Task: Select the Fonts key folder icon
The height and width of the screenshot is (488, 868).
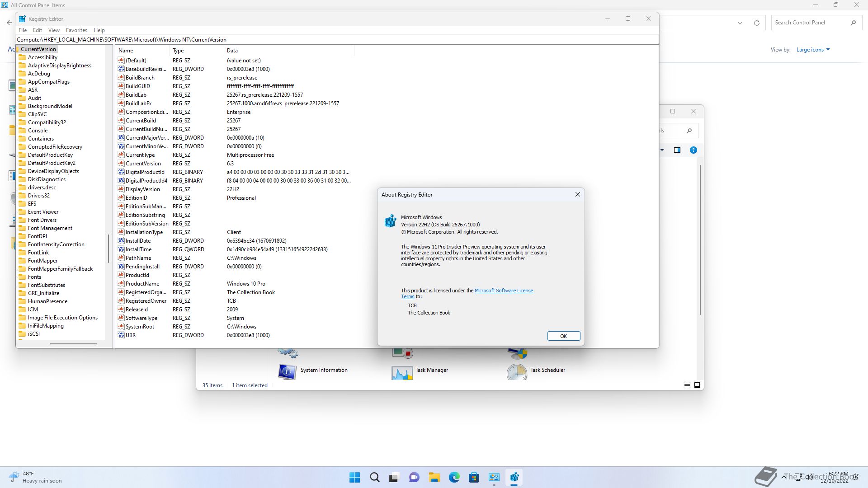Action: click(x=22, y=277)
